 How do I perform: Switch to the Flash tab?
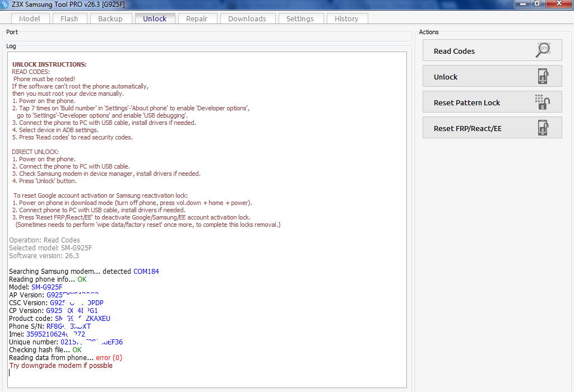pyautogui.click(x=70, y=18)
